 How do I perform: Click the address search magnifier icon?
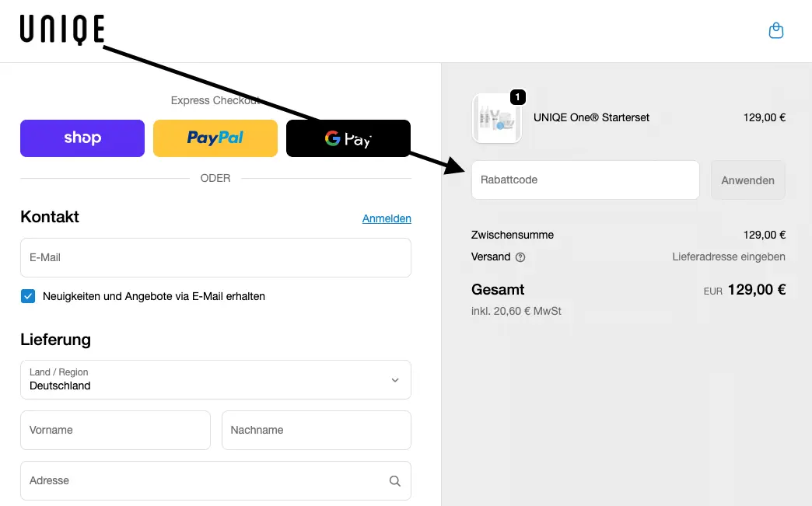395,481
